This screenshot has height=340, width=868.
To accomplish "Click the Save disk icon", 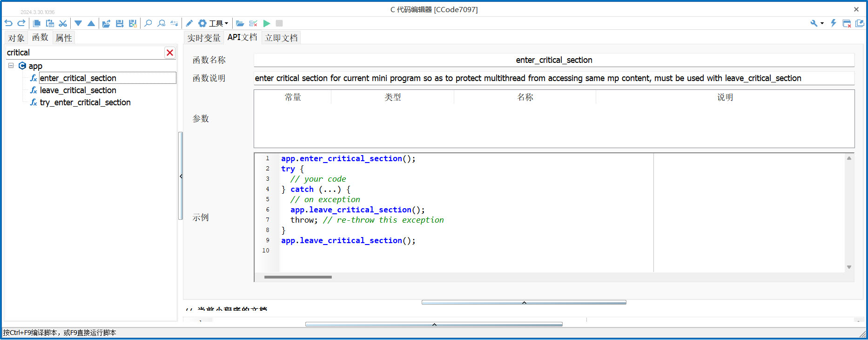I will tap(120, 23).
